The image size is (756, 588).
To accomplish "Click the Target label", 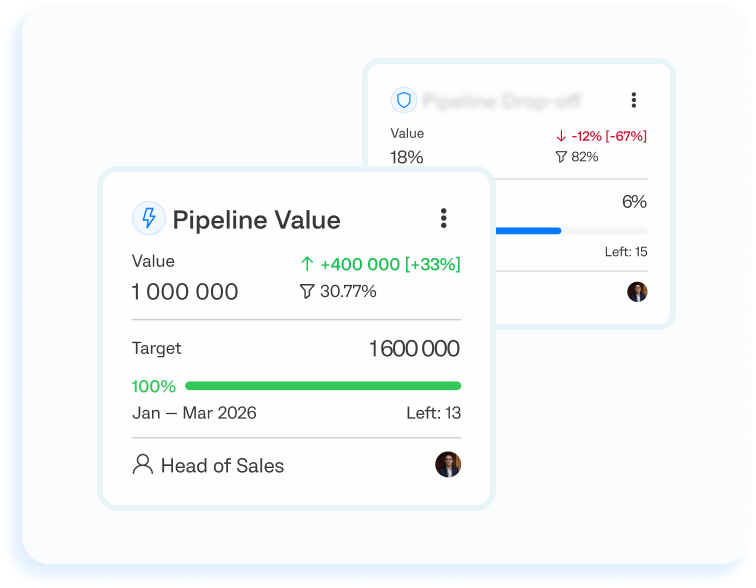I will coord(157,348).
